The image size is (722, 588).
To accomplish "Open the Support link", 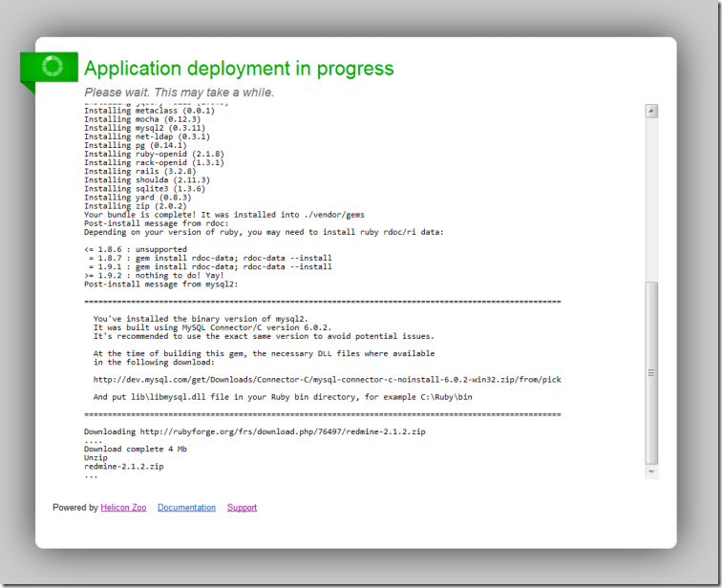I will tap(242, 508).
